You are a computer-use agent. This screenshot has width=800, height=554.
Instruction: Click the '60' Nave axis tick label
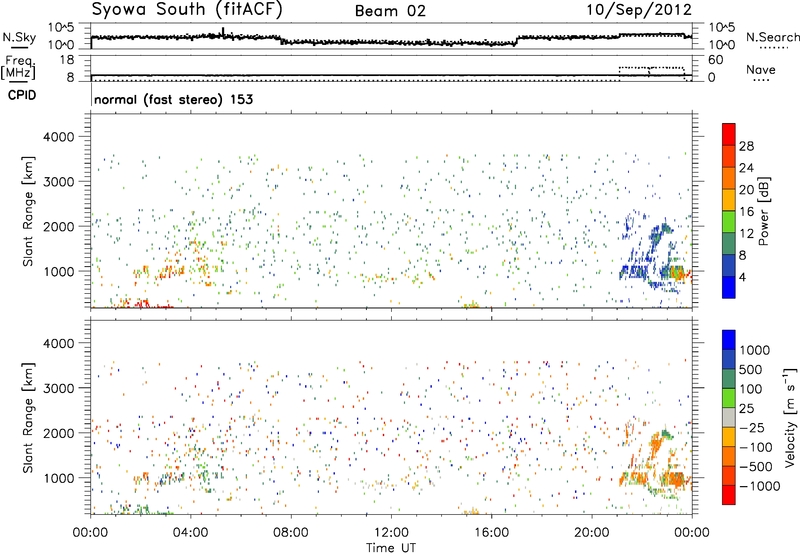coord(715,60)
